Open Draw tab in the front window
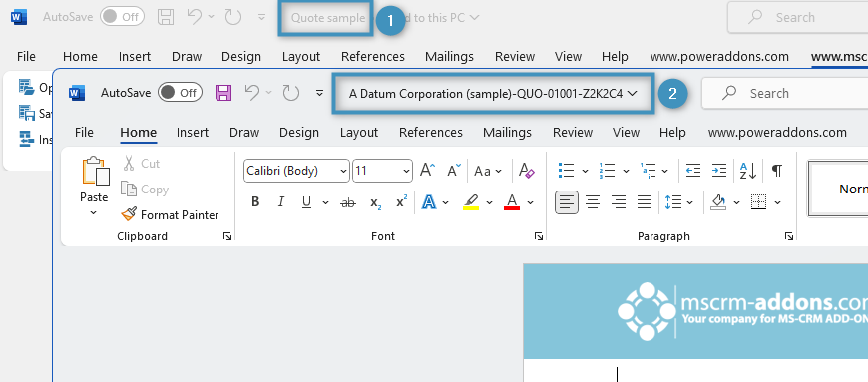The width and height of the screenshot is (868, 382). click(244, 133)
